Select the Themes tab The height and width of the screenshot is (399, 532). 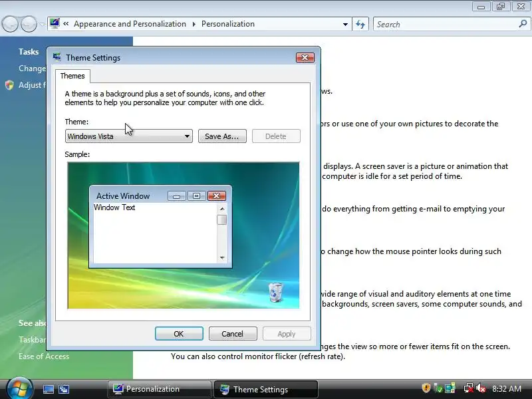pos(72,76)
